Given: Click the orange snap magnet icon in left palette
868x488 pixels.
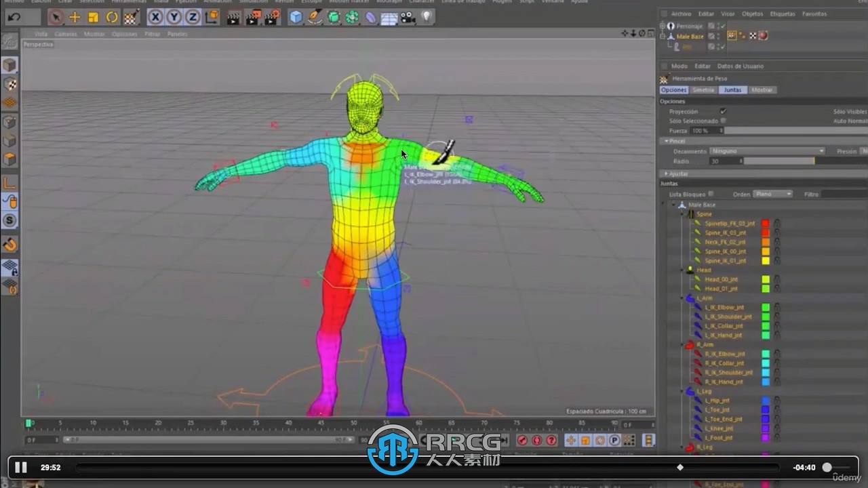Looking at the screenshot, I should [9, 245].
